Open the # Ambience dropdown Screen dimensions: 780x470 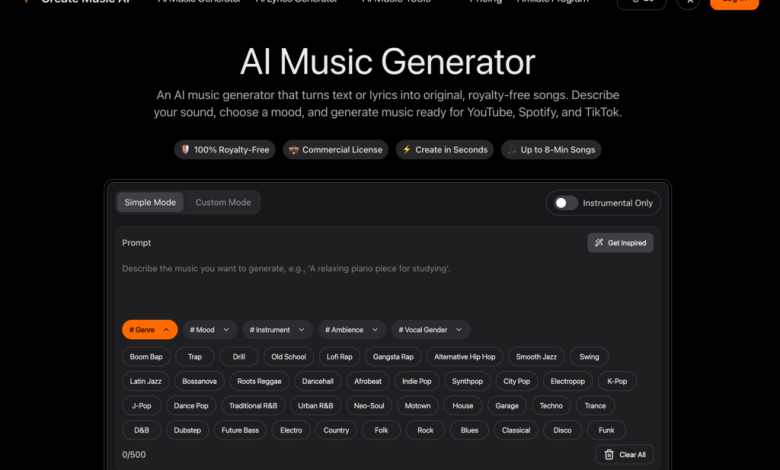pos(352,330)
